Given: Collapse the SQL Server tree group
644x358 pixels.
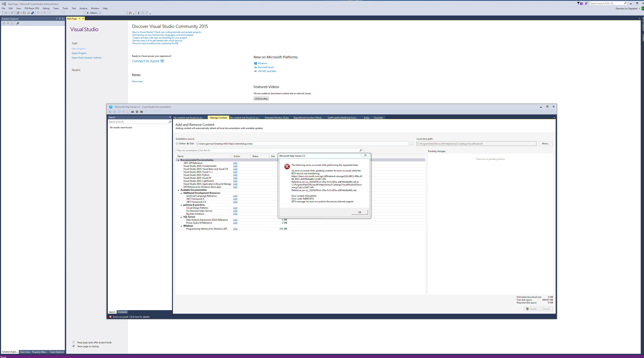Looking at the screenshot, I should pyautogui.click(x=181, y=217).
